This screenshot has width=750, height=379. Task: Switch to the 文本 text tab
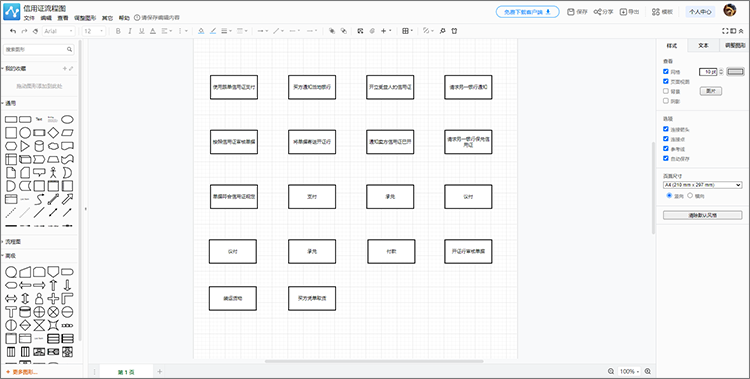pos(703,45)
